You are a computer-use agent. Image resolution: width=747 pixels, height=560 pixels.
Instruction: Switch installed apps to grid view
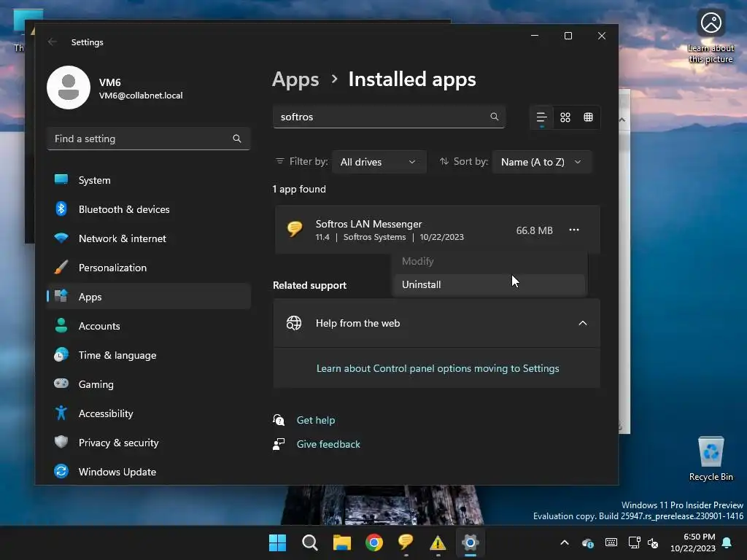coord(565,117)
